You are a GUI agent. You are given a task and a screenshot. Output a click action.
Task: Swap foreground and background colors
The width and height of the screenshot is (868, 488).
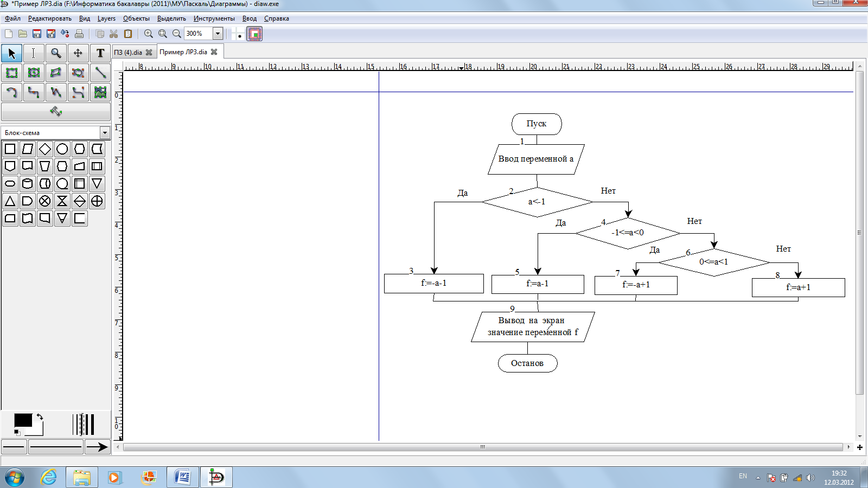[40, 416]
